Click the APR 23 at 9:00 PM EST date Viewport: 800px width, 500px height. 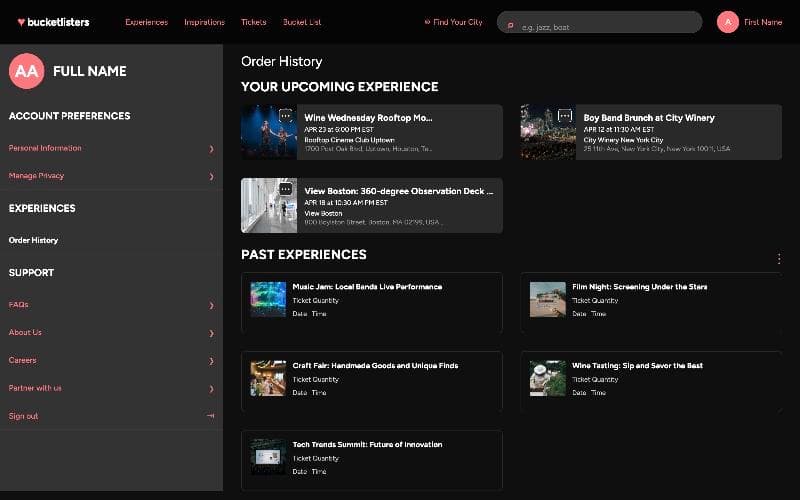coord(339,130)
